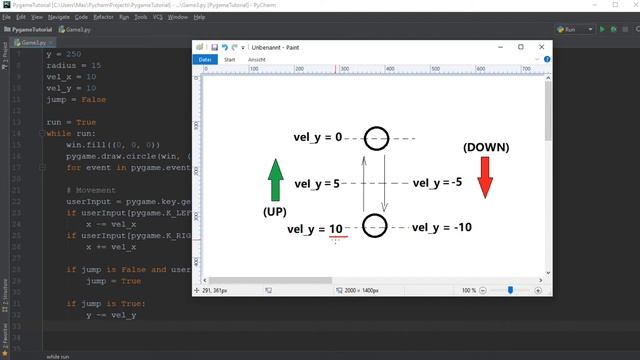This screenshot has width=640, height=360.
Task: Click the '# Movement' comment line
Action: (x=91, y=191)
